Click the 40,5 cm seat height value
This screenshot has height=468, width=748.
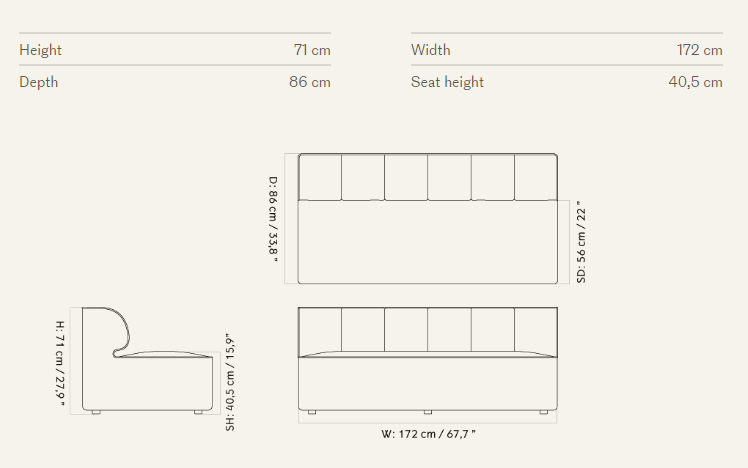695,82
